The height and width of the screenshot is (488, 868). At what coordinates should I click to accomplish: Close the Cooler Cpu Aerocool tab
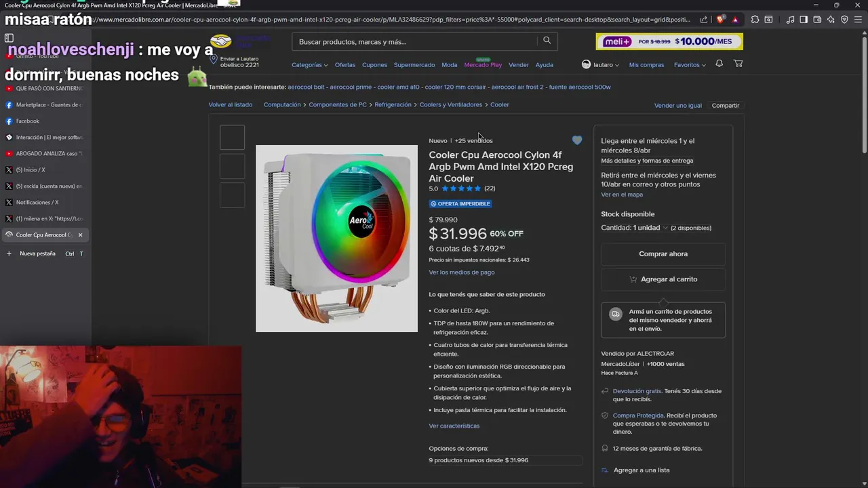point(80,235)
